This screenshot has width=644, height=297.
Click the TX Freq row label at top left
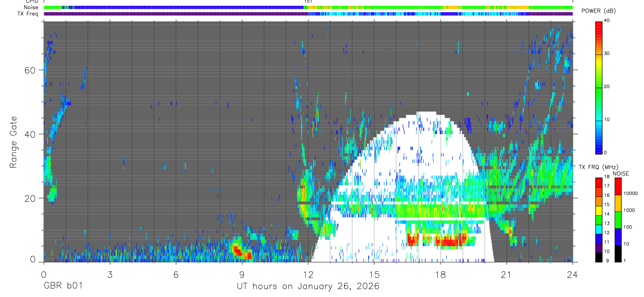(28, 14)
